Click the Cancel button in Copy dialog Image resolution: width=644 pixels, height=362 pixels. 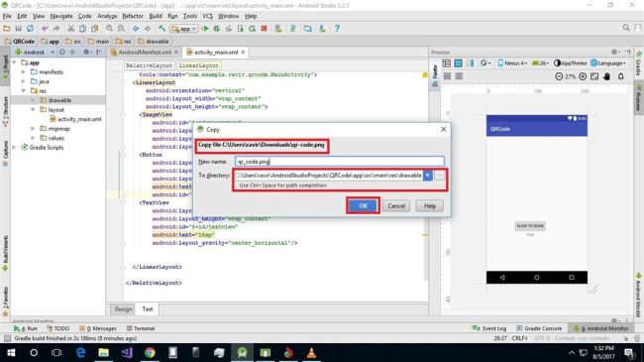point(396,205)
